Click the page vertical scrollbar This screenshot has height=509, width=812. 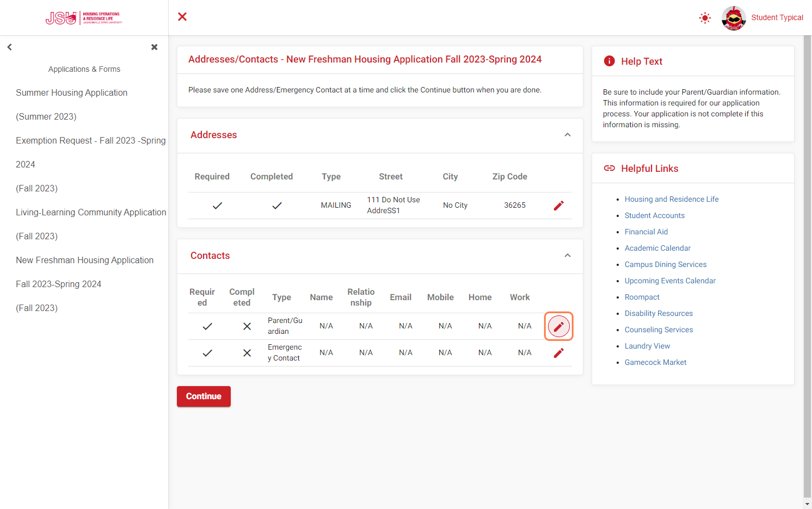pyautogui.click(x=807, y=266)
